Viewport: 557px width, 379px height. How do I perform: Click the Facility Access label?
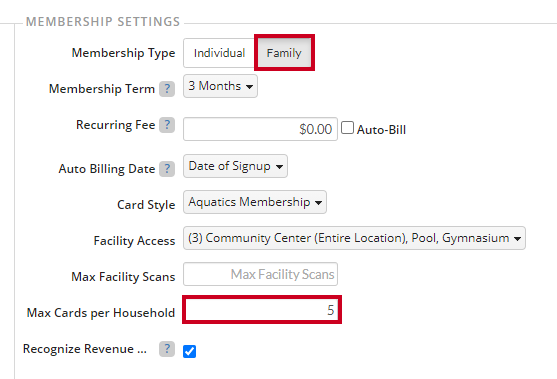(x=134, y=241)
